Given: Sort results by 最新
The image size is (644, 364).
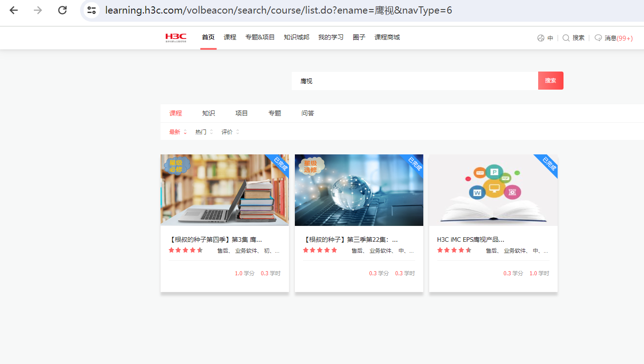Looking at the screenshot, I should tap(178, 132).
